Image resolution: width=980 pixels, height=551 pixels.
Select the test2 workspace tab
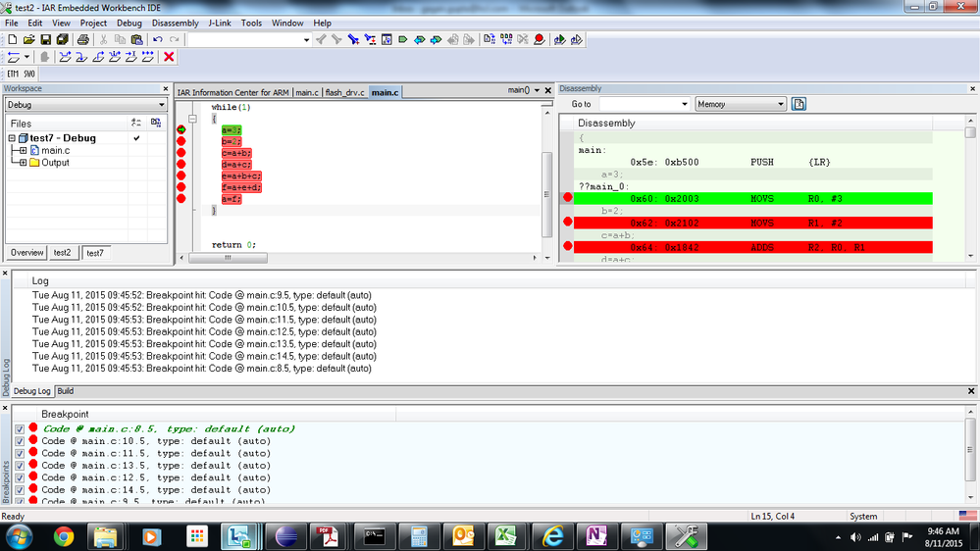63,253
